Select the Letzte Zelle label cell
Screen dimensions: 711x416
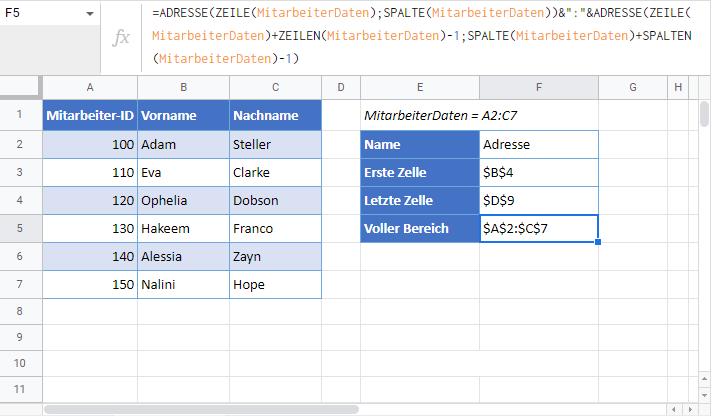420,201
